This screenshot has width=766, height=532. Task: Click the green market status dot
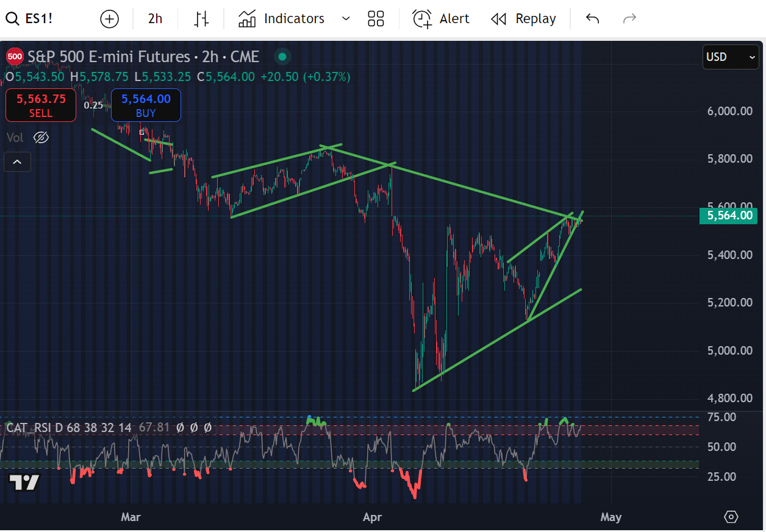click(282, 57)
